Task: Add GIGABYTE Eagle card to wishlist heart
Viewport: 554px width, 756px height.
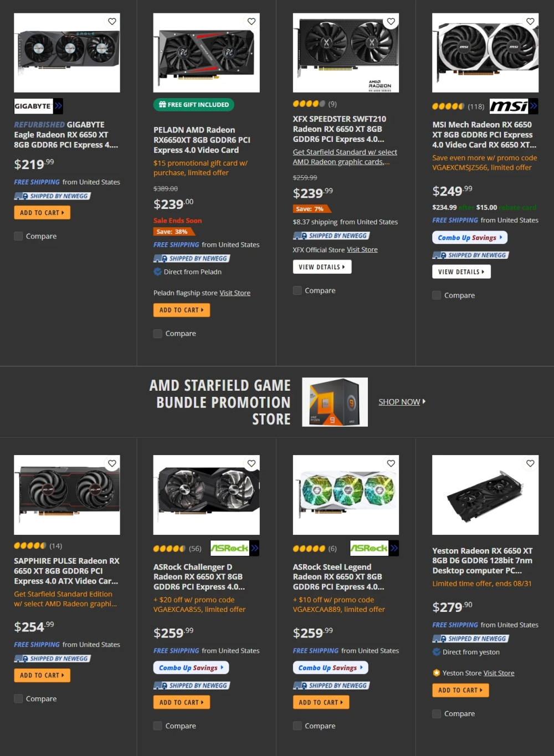Action: tap(112, 22)
